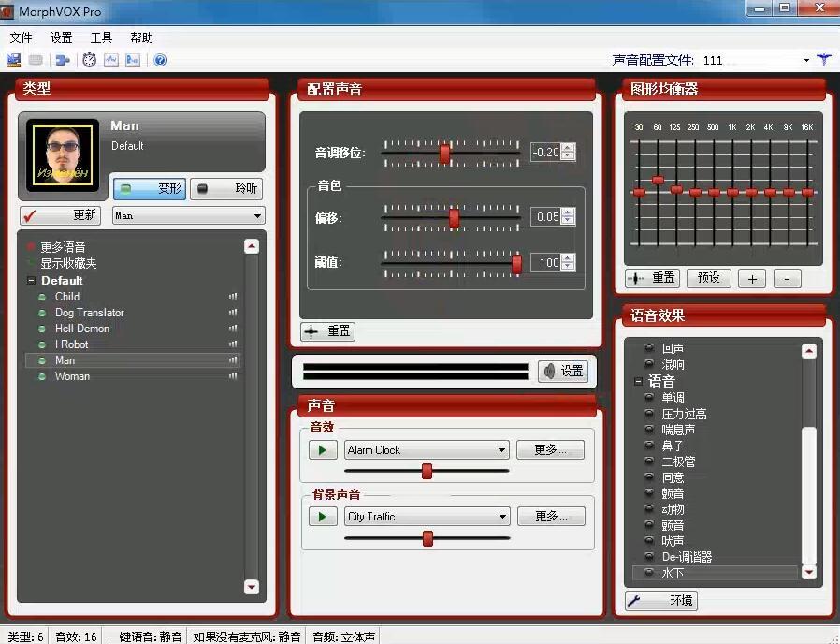840x644 pixels.
Task: Enable the 水下 underwater effect
Action: 649,573
